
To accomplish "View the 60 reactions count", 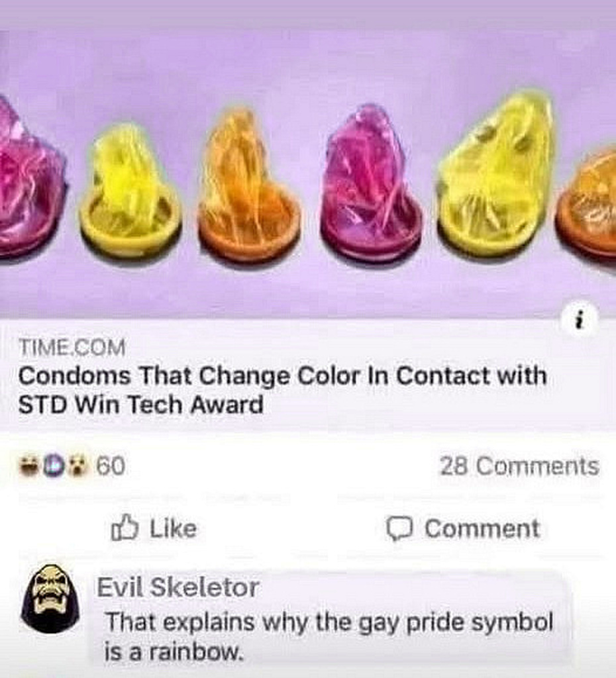I will (111, 466).
